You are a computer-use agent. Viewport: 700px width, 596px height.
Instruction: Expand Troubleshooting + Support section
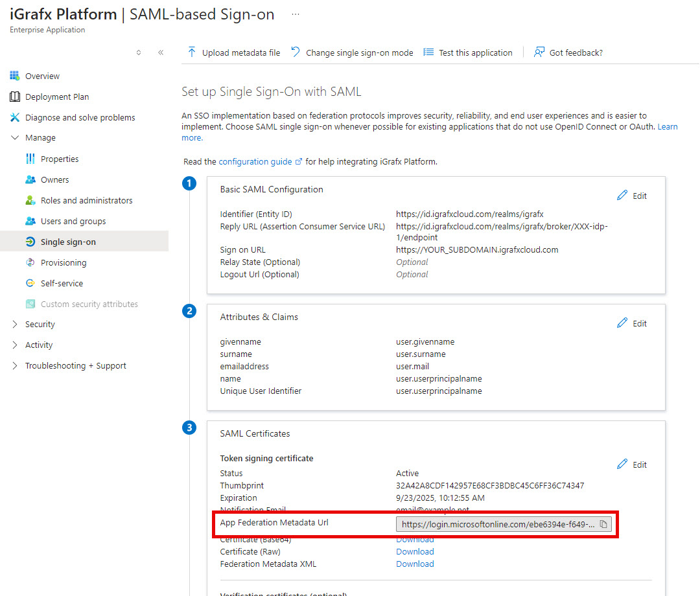point(15,366)
